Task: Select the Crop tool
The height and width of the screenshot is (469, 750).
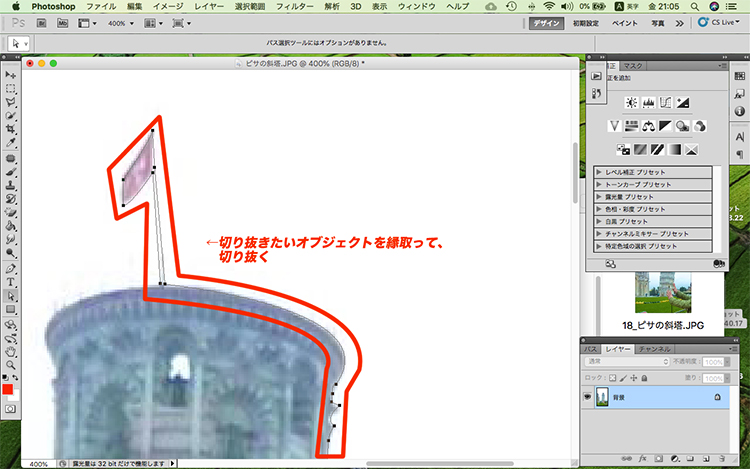Action: (x=11, y=129)
